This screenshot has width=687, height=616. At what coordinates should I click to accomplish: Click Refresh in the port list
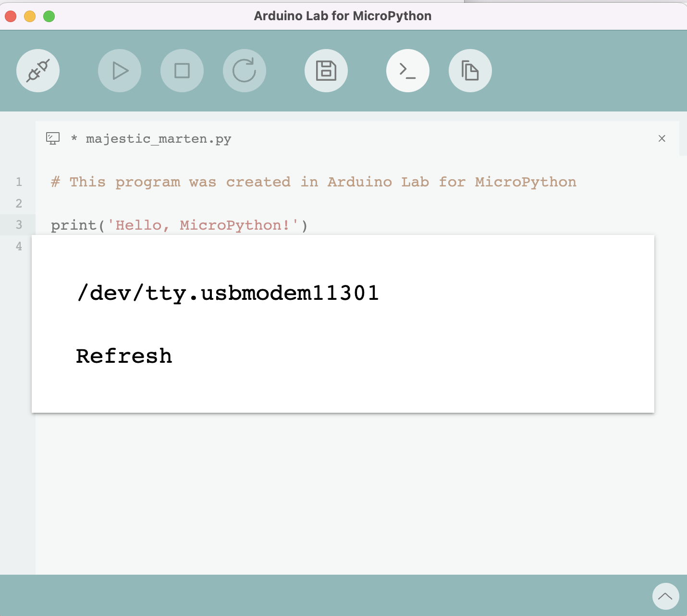coord(124,356)
